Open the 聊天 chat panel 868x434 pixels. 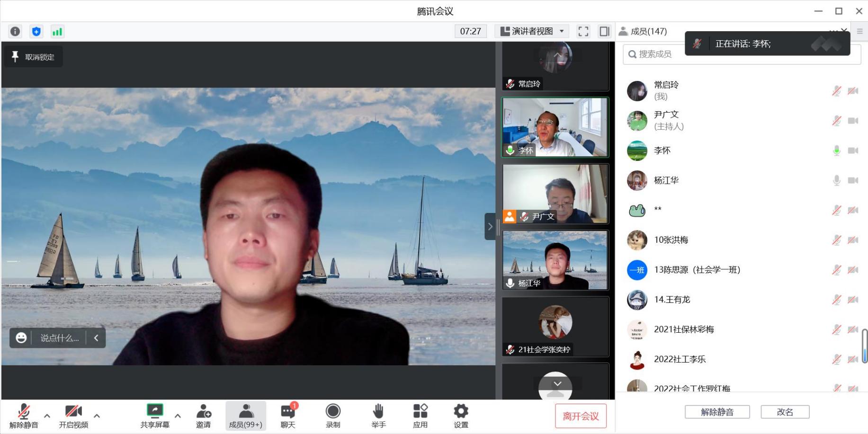coord(287,416)
